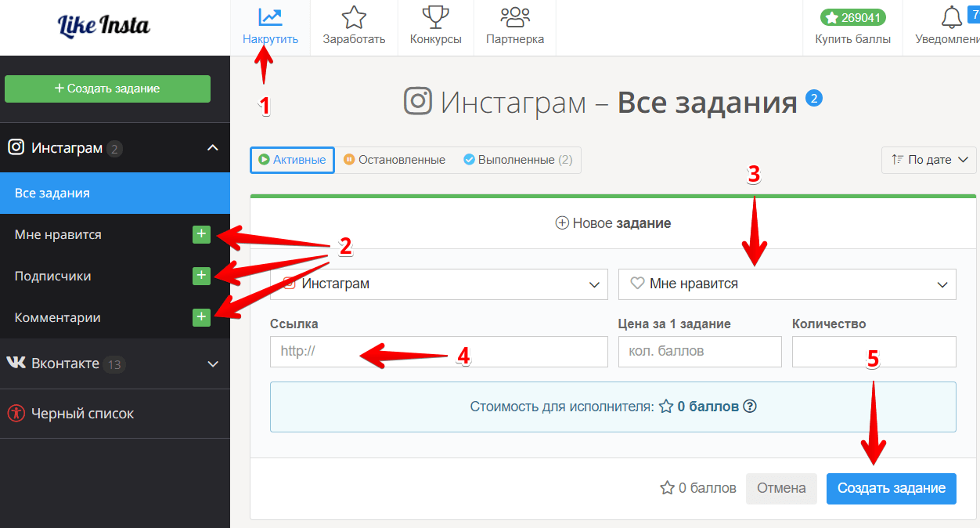Switch to the Остановленные filter tab
980x528 pixels.
point(395,160)
